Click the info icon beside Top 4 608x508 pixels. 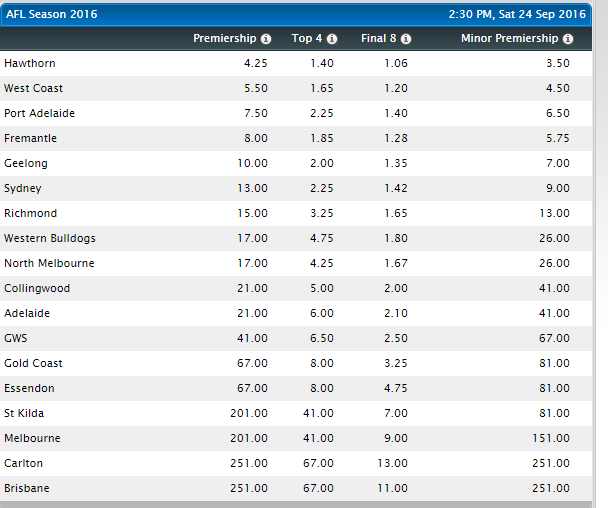pyautogui.click(x=332, y=39)
